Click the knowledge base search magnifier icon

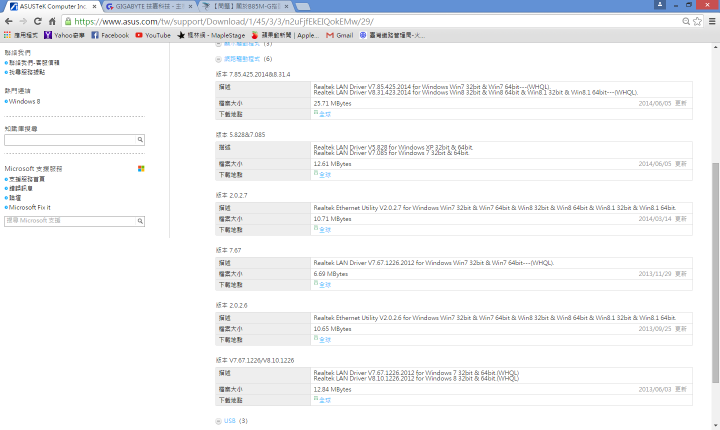(140, 140)
